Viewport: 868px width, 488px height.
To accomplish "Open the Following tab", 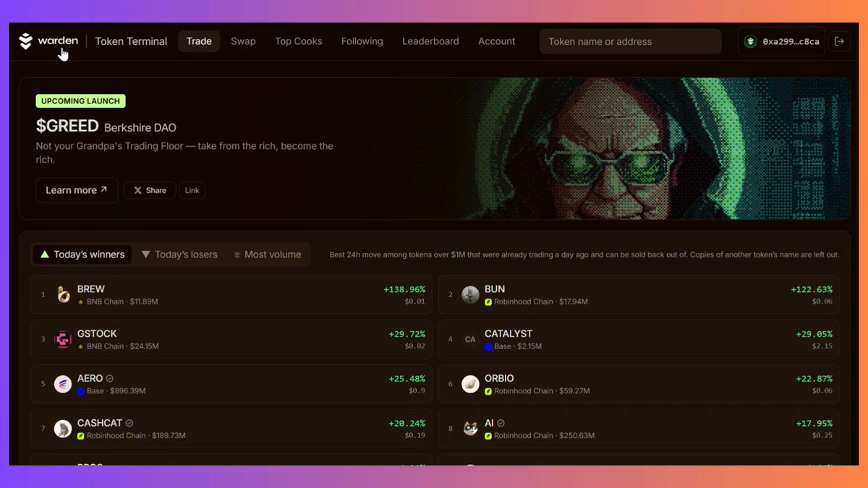I will click(x=362, y=41).
